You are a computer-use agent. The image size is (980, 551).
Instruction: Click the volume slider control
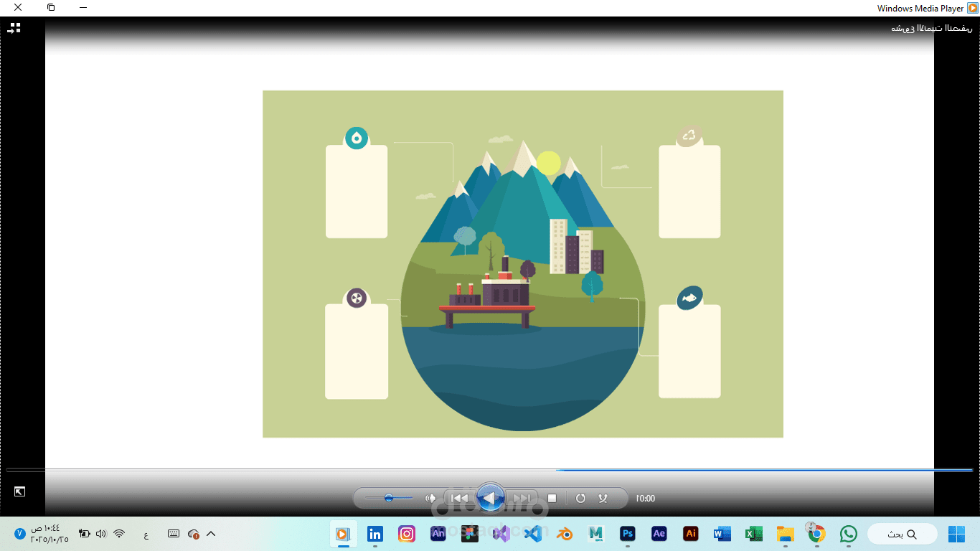[x=387, y=497]
